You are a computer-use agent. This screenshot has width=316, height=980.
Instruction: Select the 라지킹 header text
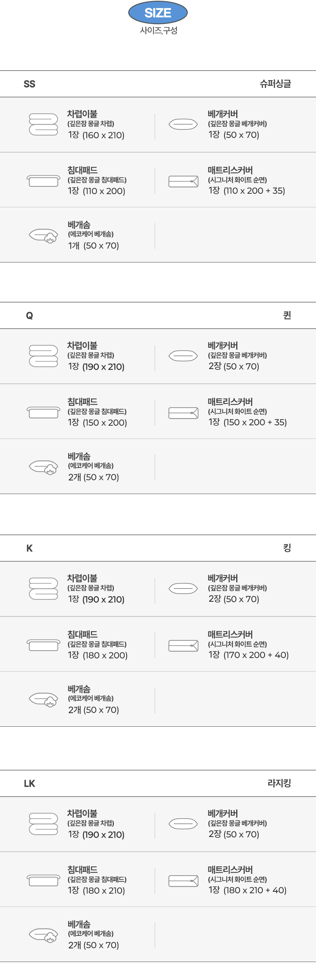pos(279,784)
